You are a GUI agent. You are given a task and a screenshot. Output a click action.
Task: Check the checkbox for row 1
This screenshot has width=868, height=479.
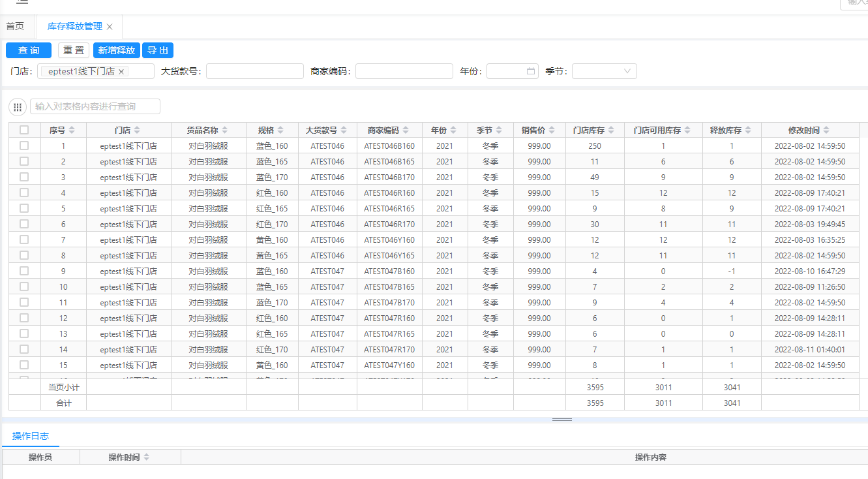tap(24, 146)
